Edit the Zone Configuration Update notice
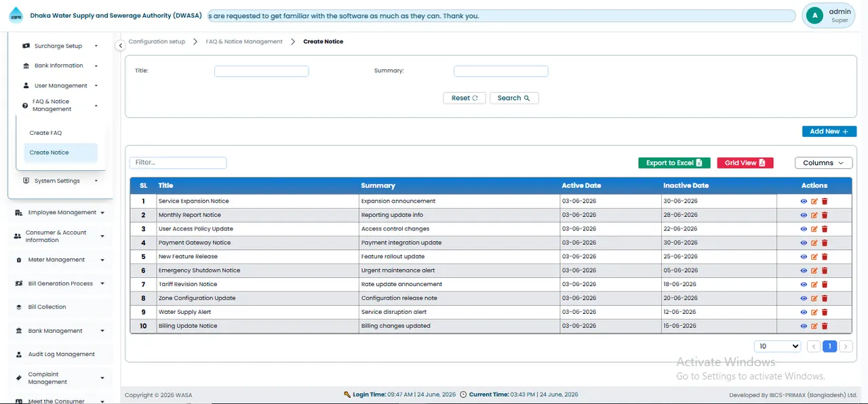The image size is (868, 404). tap(814, 298)
